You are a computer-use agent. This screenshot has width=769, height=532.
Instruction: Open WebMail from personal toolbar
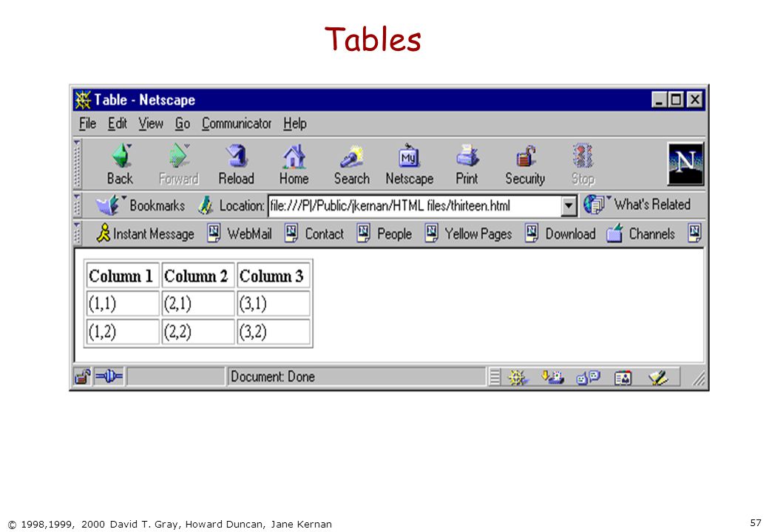pyautogui.click(x=240, y=233)
